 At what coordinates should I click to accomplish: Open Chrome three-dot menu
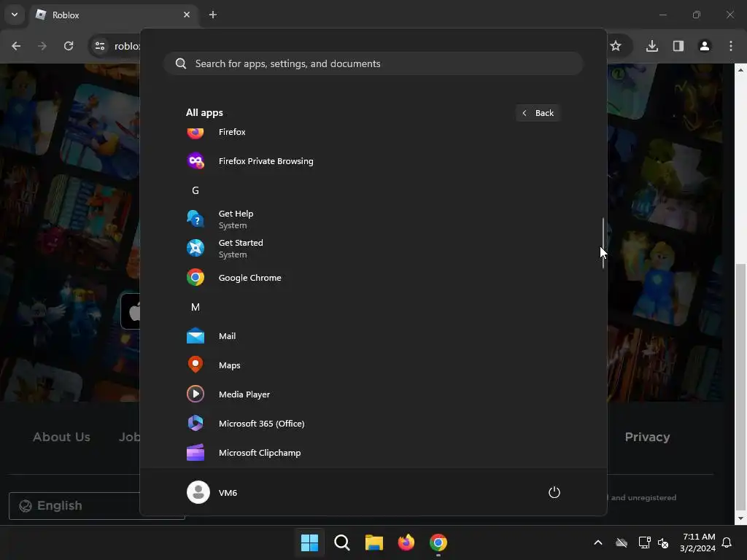click(x=731, y=46)
